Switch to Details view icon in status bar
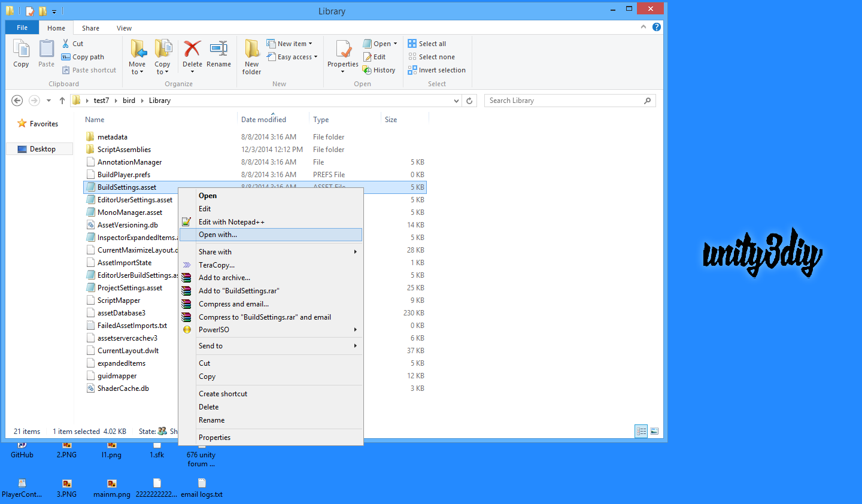862x504 pixels. pos(641,431)
